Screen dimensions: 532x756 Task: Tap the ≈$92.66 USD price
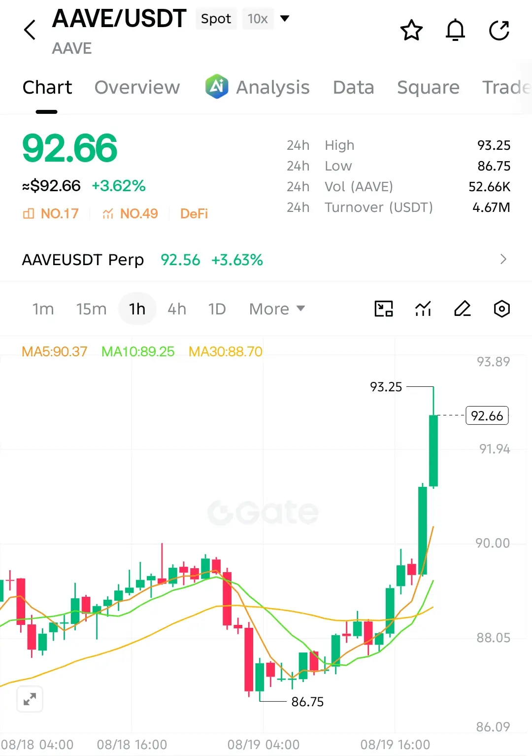coord(51,186)
